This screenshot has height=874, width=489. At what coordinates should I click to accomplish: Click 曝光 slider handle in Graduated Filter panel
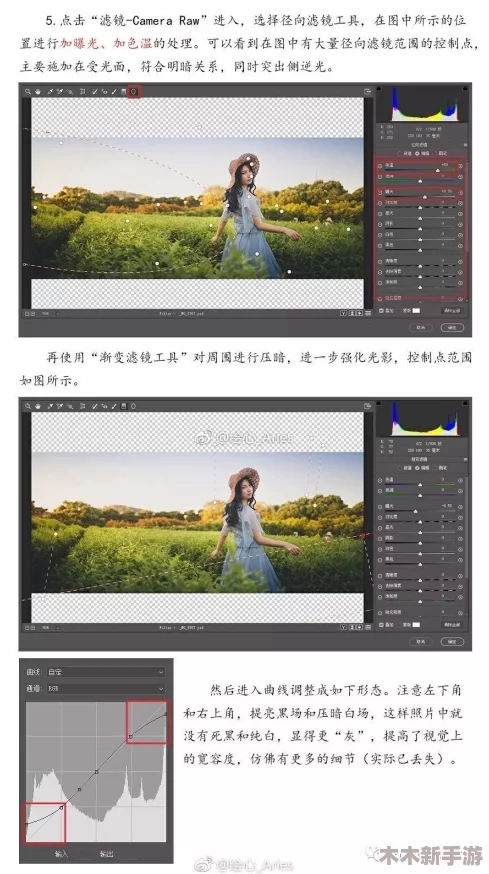415,512
